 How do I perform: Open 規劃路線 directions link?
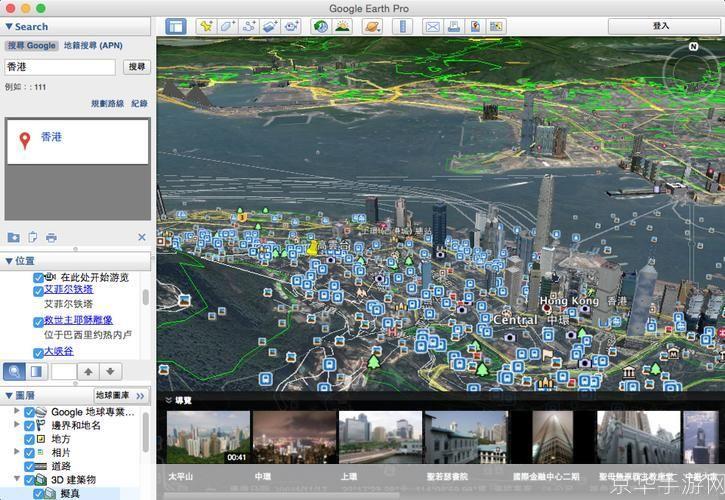tap(107, 104)
